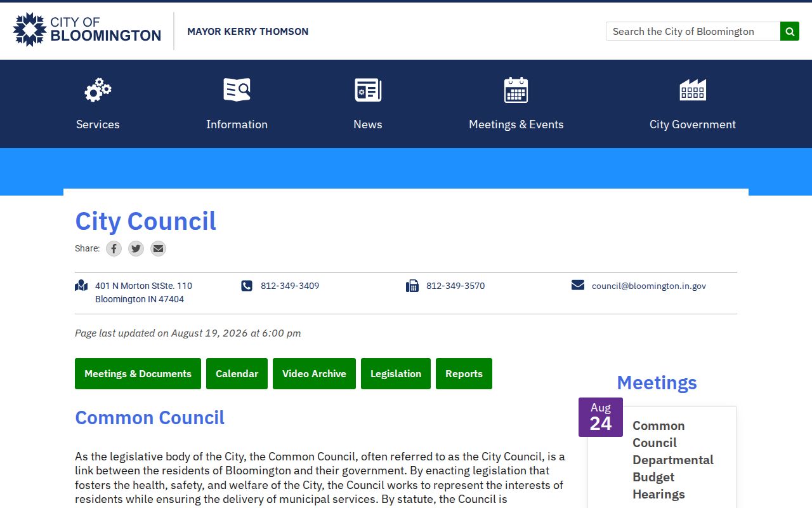Click the Mayor Kerry Thomson link

click(248, 31)
